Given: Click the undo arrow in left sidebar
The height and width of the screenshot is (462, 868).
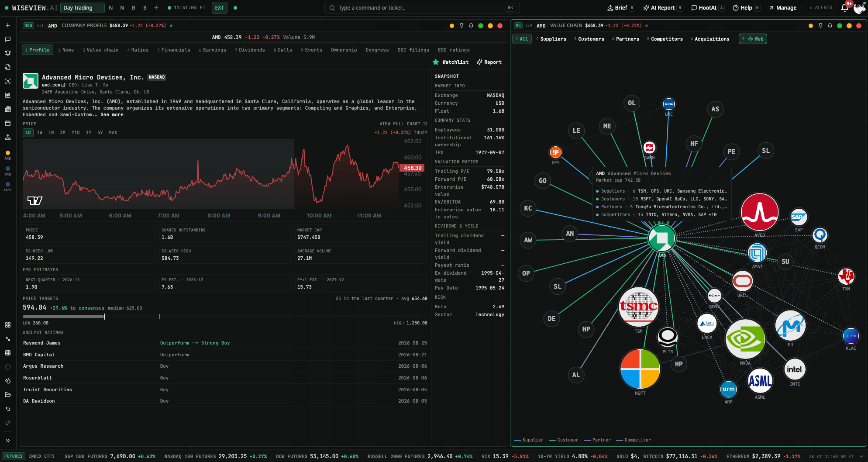Looking at the screenshot, I should click(x=7, y=409).
